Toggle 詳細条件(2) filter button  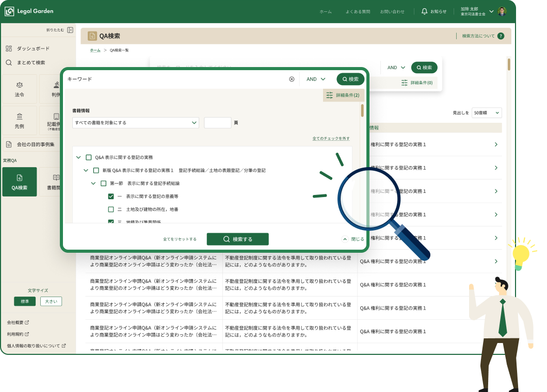coord(343,95)
